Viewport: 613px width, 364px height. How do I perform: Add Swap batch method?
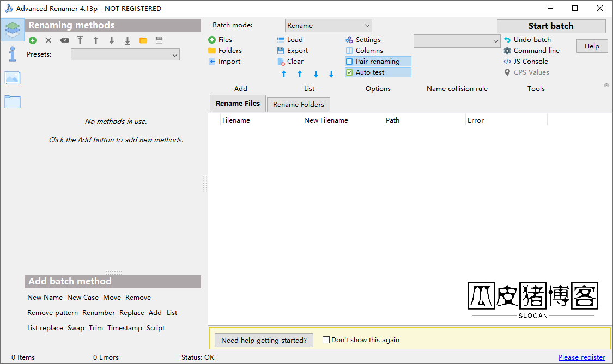coord(76,327)
